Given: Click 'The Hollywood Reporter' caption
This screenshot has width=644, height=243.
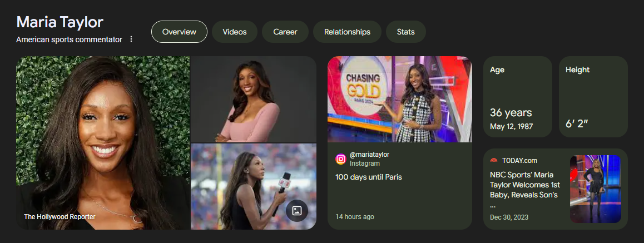Looking at the screenshot, I should pos(60,216).
